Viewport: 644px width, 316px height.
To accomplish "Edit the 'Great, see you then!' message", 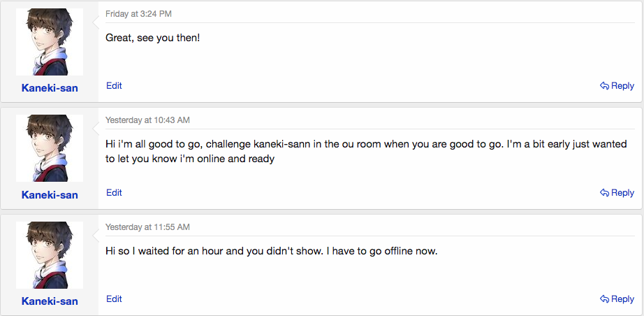I will pyautogui.click(x=114, y=86).
